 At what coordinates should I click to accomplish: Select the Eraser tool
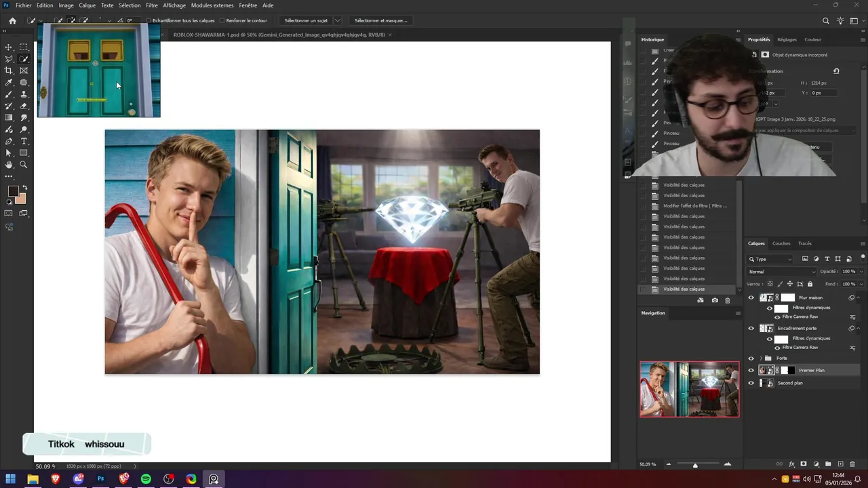point(24,106)
